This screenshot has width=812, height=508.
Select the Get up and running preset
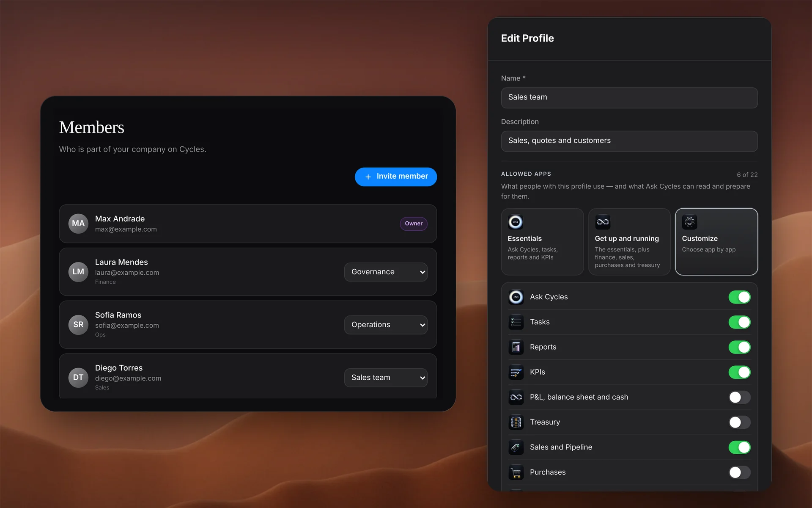pyautogui.click(x=629, y=242)
